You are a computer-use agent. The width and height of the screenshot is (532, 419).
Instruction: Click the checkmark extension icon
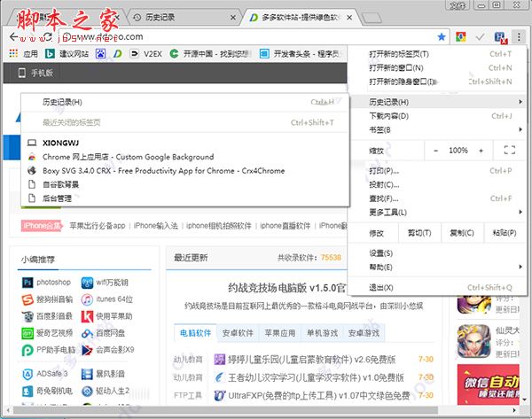point(480,37)
